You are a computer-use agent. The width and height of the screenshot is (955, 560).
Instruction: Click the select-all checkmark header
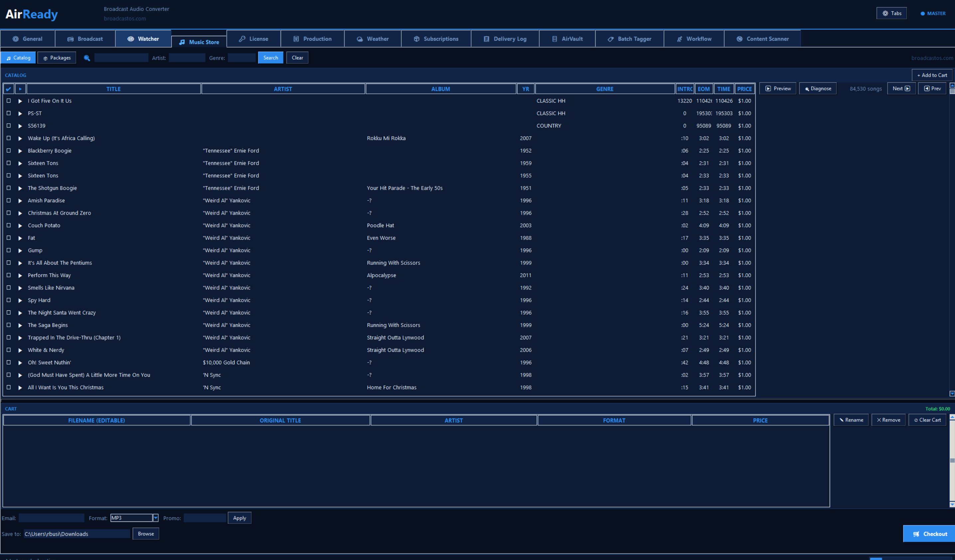(9, 89)
